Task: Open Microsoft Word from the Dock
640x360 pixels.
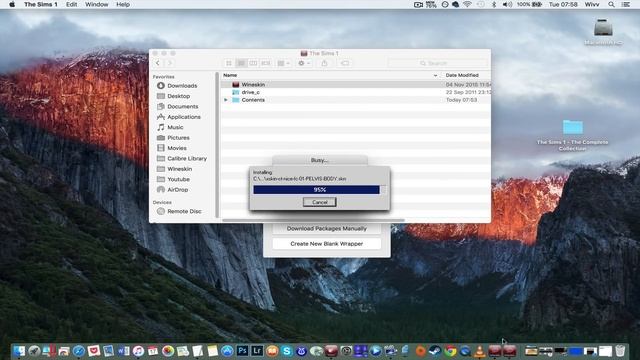Action: [123, 351]
